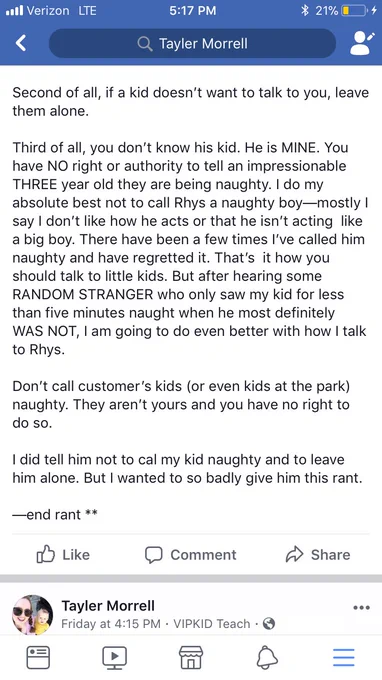Tap the battery indicator in status bar

(354, 10)
